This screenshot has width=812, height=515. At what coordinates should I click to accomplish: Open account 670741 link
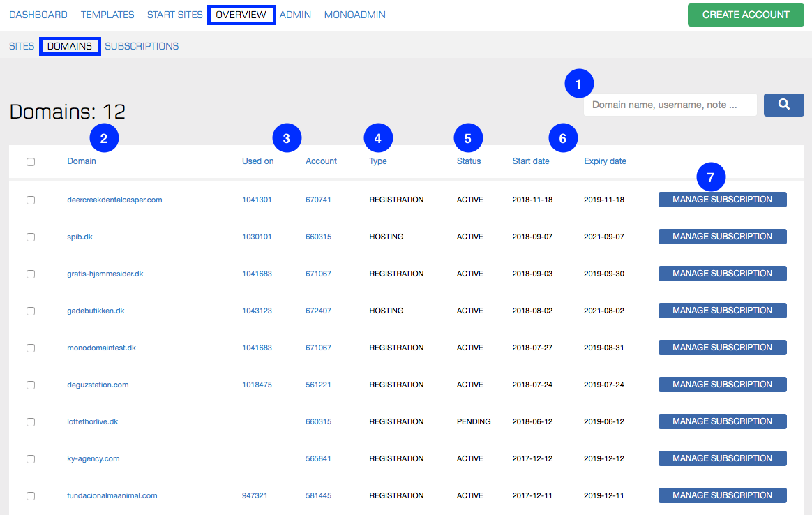[x=318, y=200]
